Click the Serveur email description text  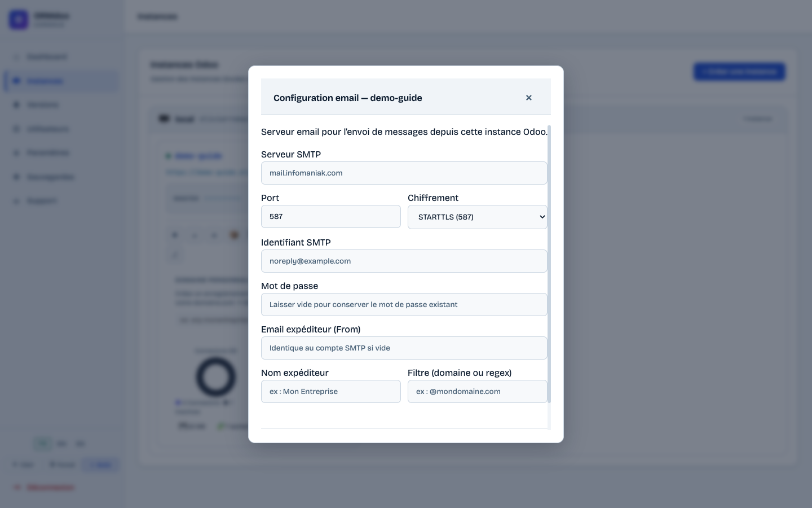pos(404,132)
